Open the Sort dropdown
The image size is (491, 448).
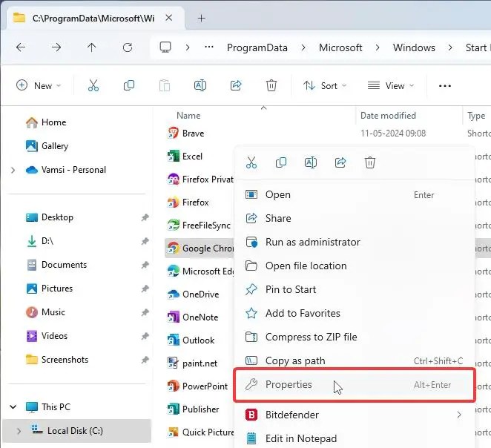[x=325, y=85]
